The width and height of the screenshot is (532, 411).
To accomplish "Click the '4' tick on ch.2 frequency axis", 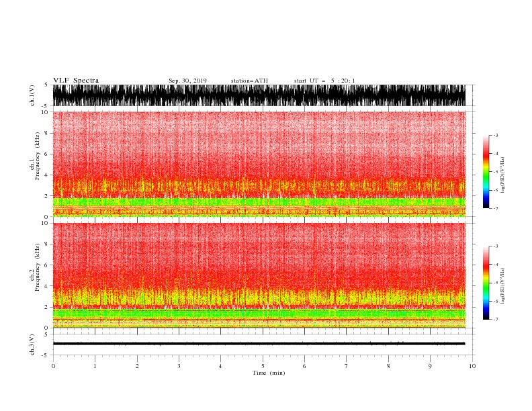I will (47, 286).
